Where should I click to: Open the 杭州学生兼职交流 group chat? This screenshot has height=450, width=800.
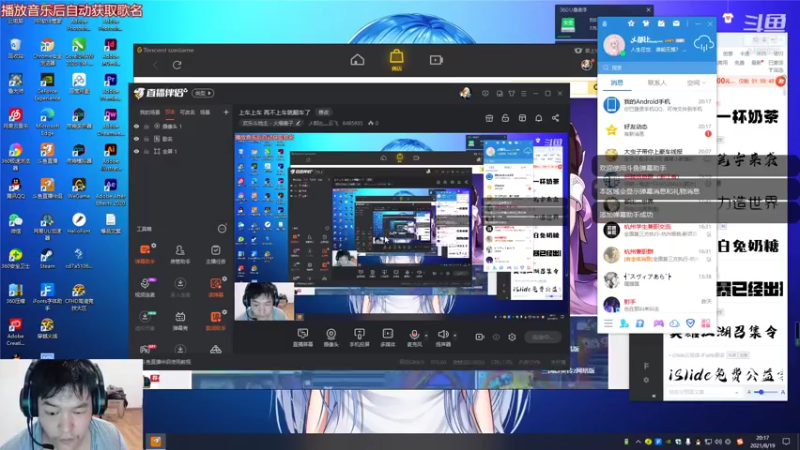[x=656, y=230]
